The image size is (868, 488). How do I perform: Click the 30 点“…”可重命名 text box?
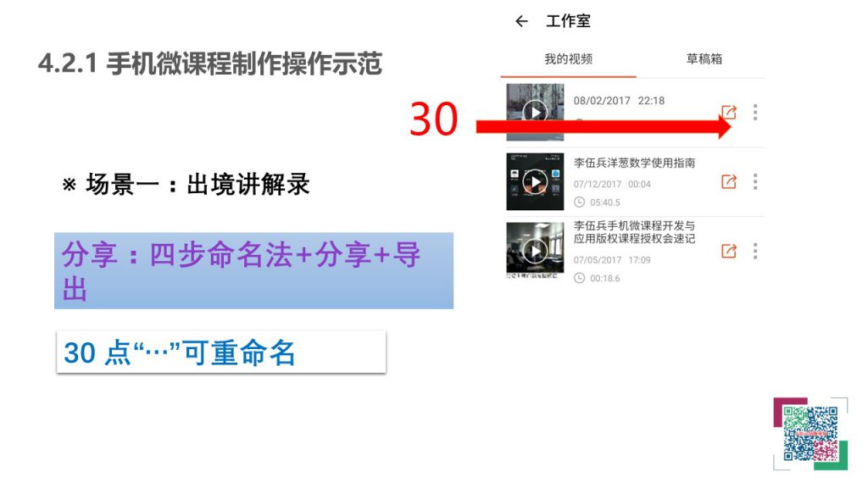click(x=221, y=352)
